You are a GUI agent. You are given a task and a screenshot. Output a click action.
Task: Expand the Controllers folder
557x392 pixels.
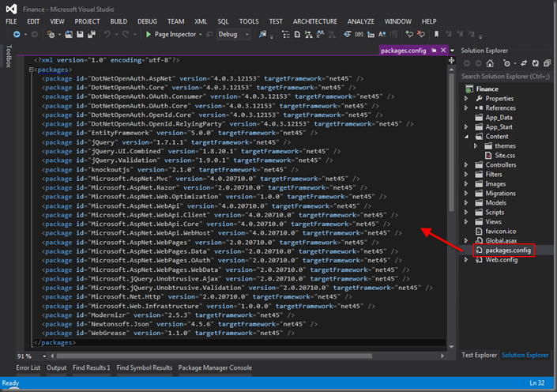(x=466, y=165)
